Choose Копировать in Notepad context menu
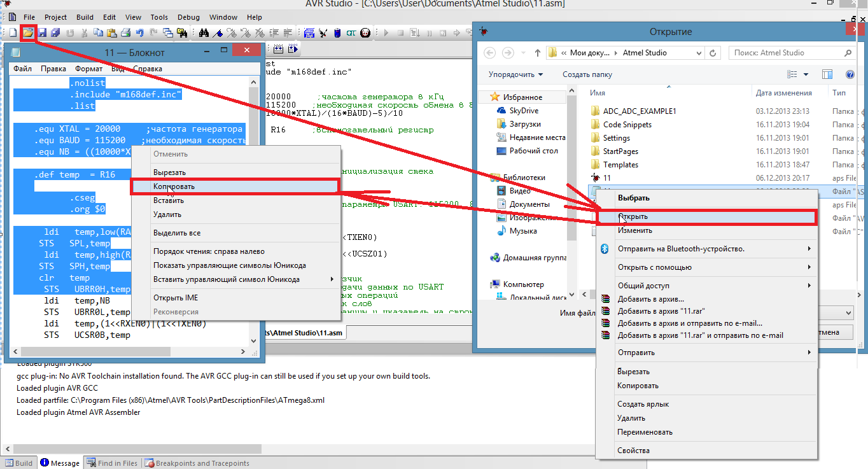This screenshot has width=868, height=469. [x=235, y=186]
